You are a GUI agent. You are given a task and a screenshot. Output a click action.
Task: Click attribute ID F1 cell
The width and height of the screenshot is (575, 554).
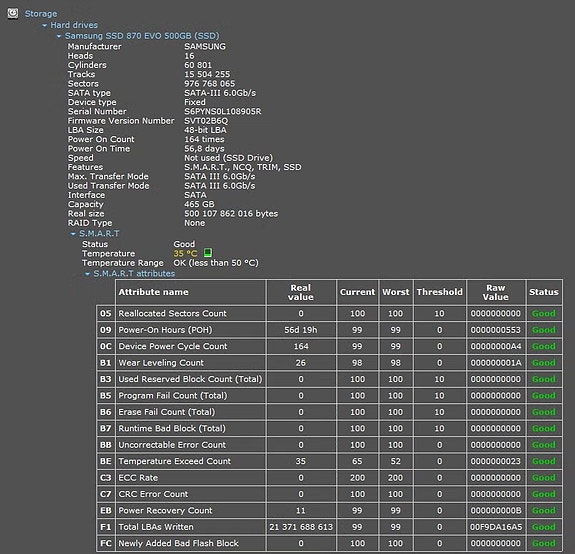tap(106, 527)
